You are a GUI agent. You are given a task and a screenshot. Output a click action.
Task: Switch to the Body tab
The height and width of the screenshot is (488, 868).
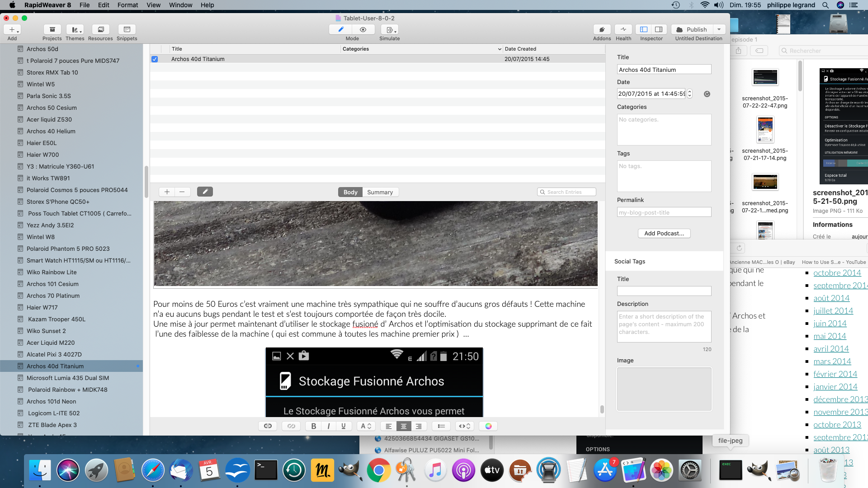(x=350, y=192)
